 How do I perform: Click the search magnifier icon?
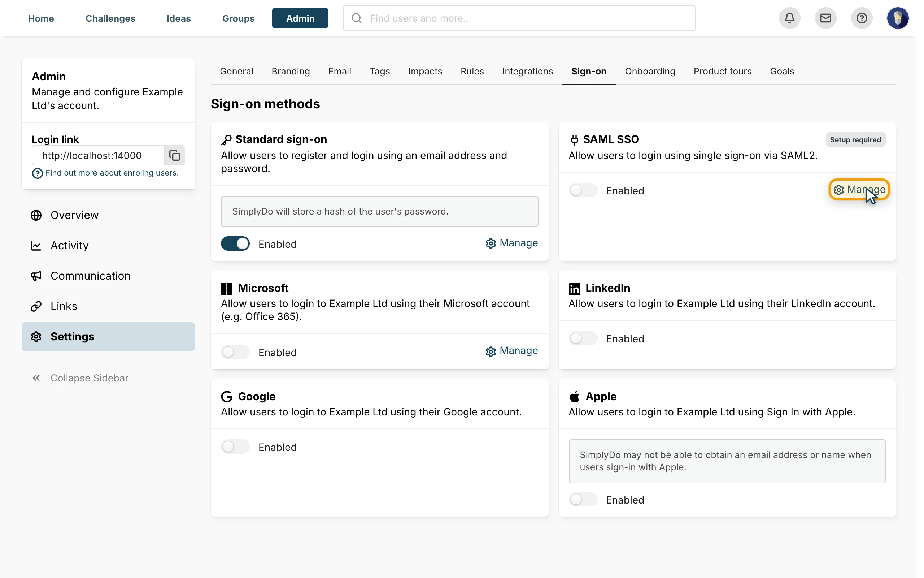[x=356, y=18]
